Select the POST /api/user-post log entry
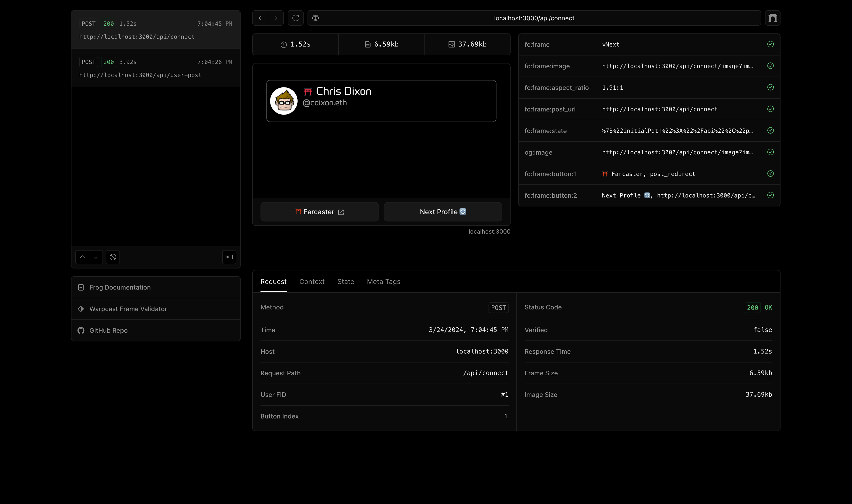The height and width of the screenshot is (504, 852). [156, 68]
